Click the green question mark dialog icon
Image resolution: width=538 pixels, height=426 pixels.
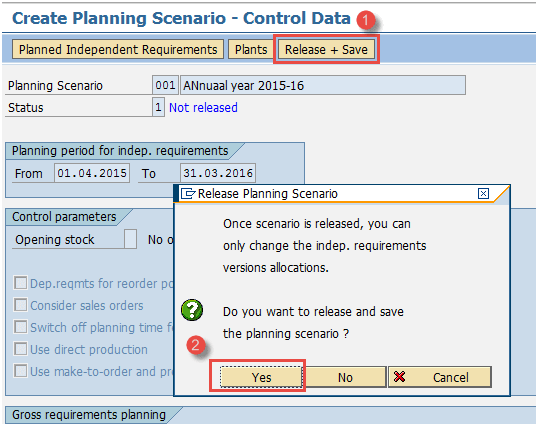192,310
